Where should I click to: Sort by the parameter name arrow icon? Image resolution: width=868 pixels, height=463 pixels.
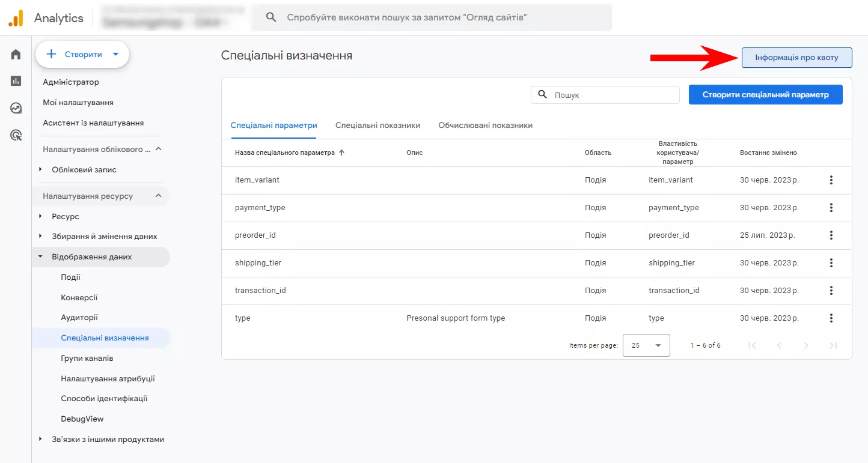pyautogui.click(x=342, y=153)
